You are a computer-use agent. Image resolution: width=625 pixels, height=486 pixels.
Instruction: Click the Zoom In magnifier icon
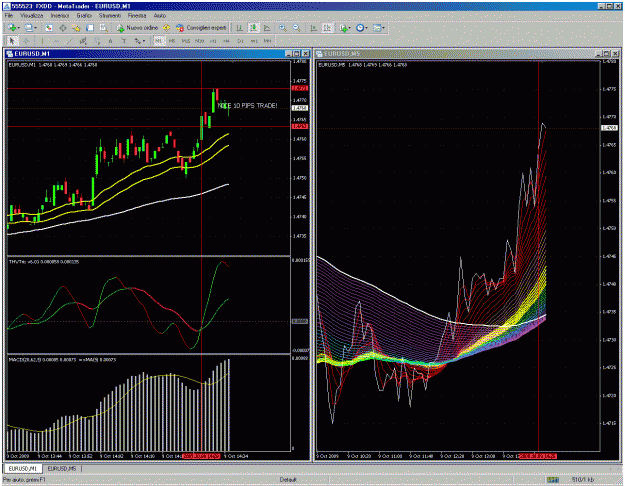(x=283, y=28)
